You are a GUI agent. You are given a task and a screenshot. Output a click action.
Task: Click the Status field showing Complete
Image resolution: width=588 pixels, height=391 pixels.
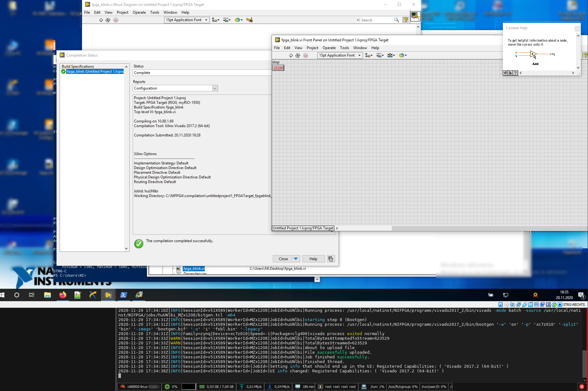point(202,73)
